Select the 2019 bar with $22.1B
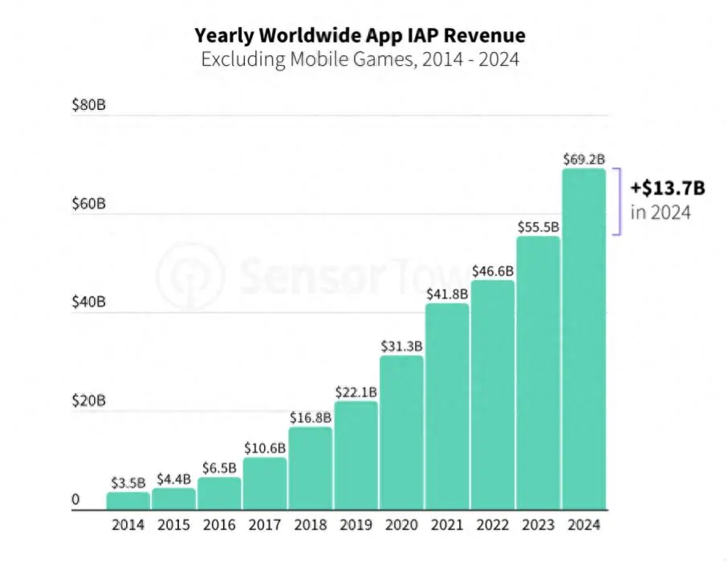 click(x=356, y=456)
